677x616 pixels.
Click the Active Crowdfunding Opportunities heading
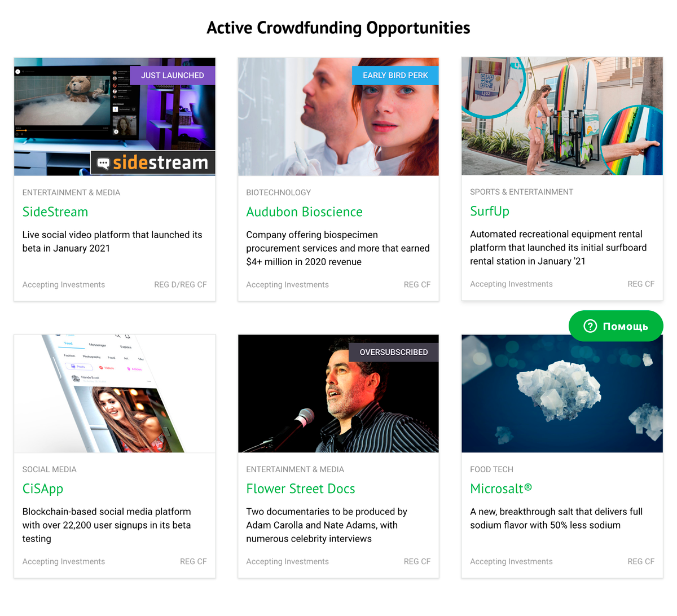(x=338, y=28)
